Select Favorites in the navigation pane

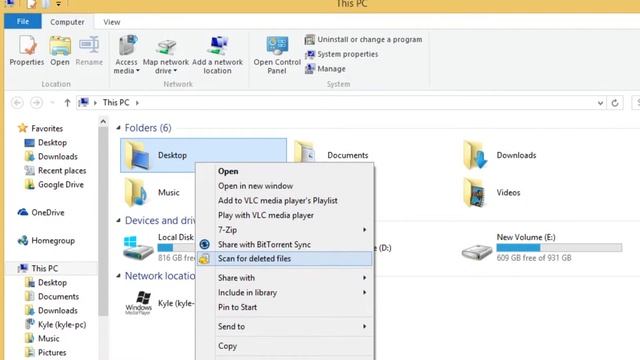tap(40, 128)
